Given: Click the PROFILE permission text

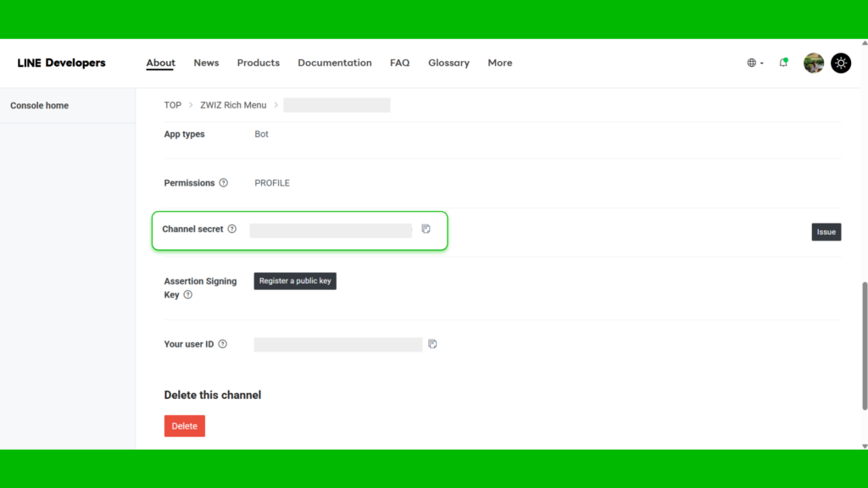Looking at the screenshot, I should (272, 183).
